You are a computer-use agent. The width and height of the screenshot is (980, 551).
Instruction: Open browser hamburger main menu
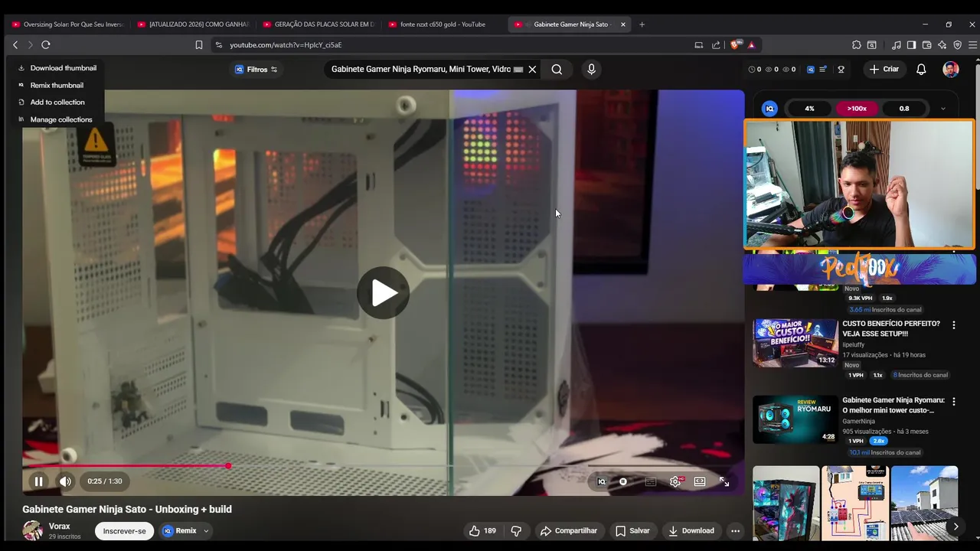972,45
